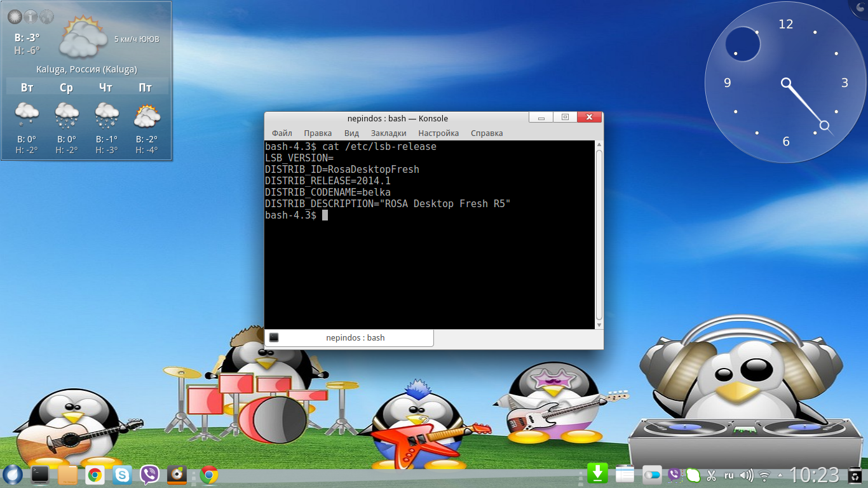Open the volume speaker tray icon
Screen dimensions: 868x488
click(x=747, y=475)
